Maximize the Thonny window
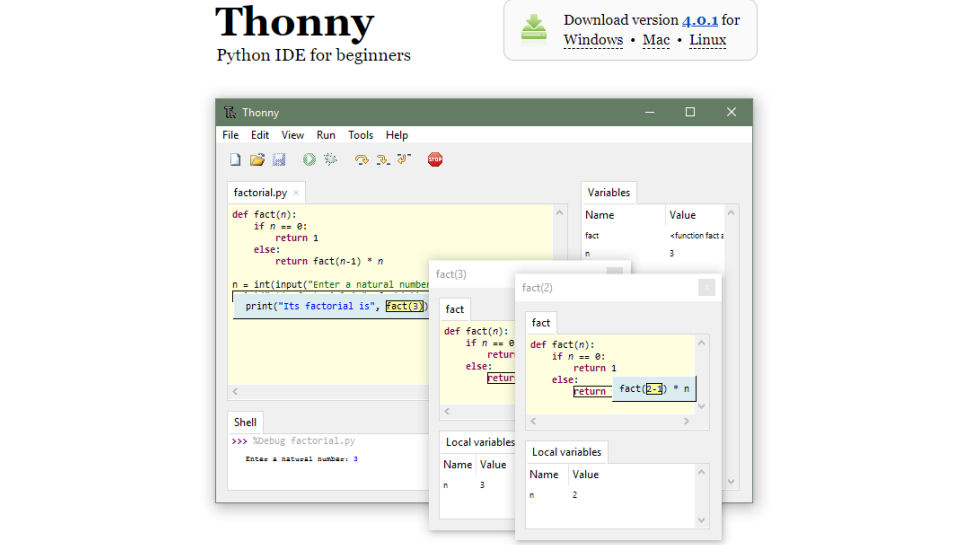 click(x=690, y=112)
